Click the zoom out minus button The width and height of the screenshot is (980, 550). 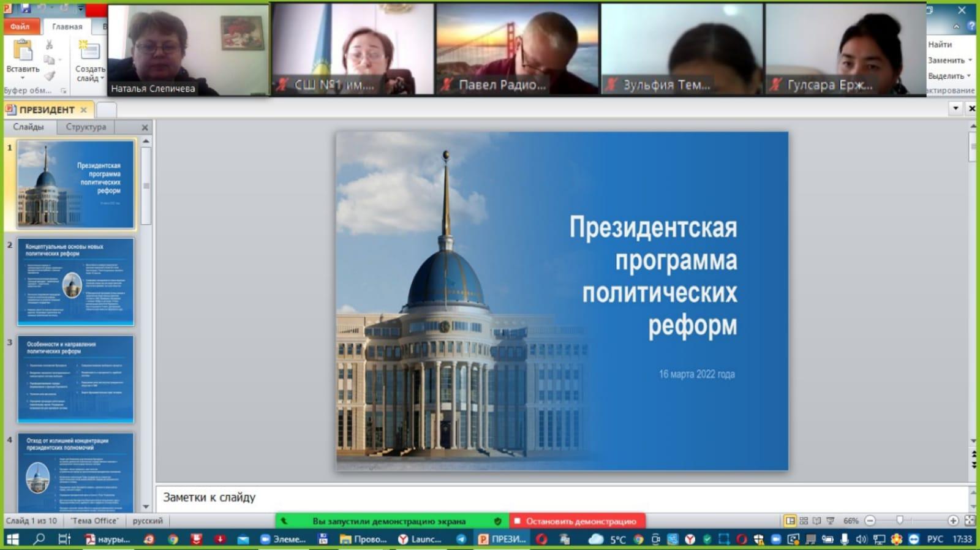click(870, 521)
